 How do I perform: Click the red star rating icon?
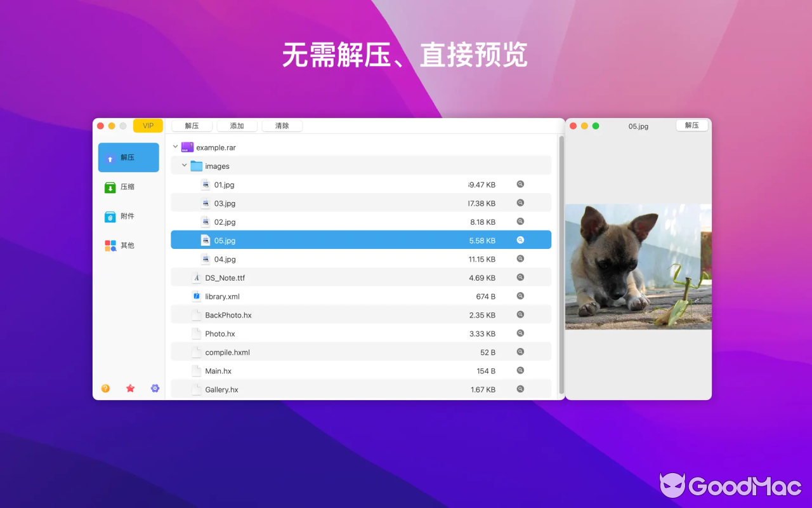click(x=130, y=388)
